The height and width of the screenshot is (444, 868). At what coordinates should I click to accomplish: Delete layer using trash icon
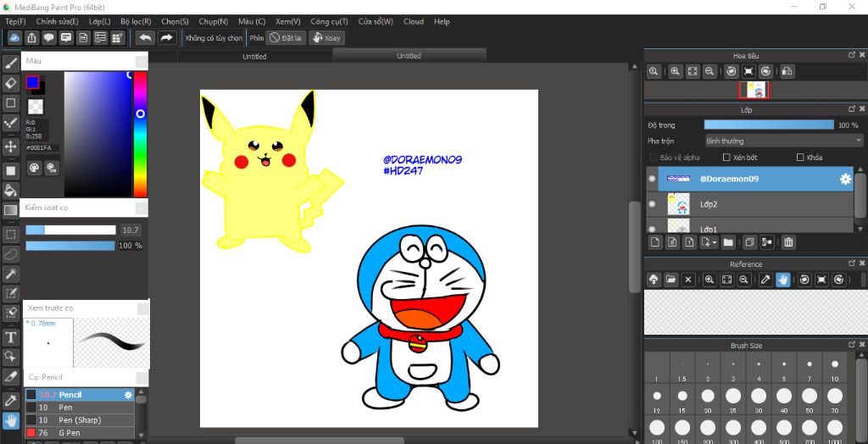coord(788,242)
